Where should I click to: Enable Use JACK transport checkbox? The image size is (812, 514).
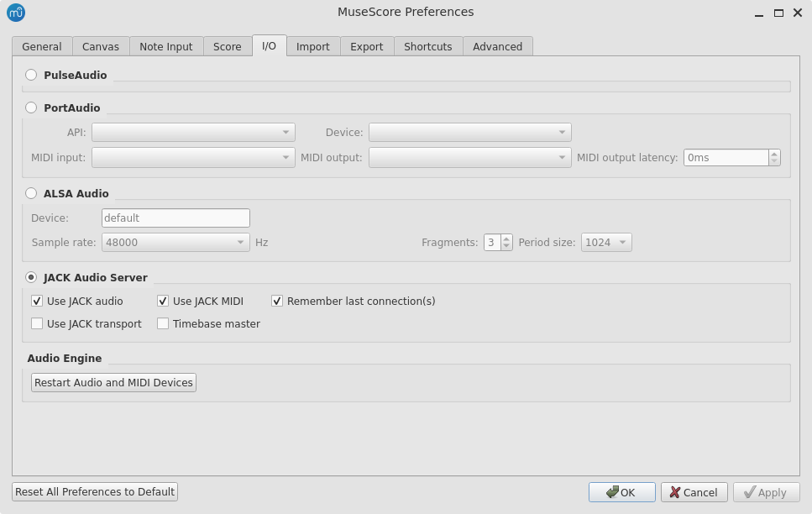click(37, 324)
